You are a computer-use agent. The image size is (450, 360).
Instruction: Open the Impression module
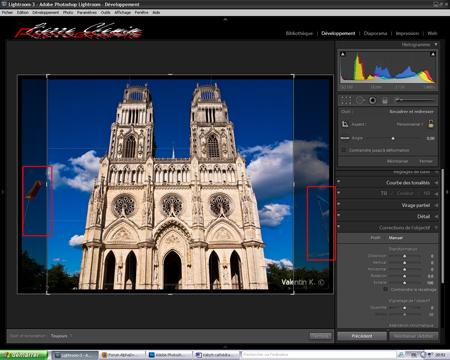click(407, 33)
